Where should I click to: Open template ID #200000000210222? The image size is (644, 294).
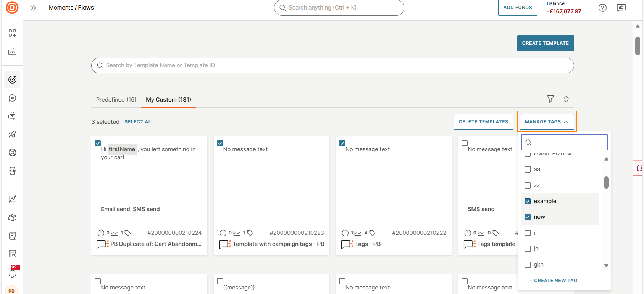[x=419, y=233]
